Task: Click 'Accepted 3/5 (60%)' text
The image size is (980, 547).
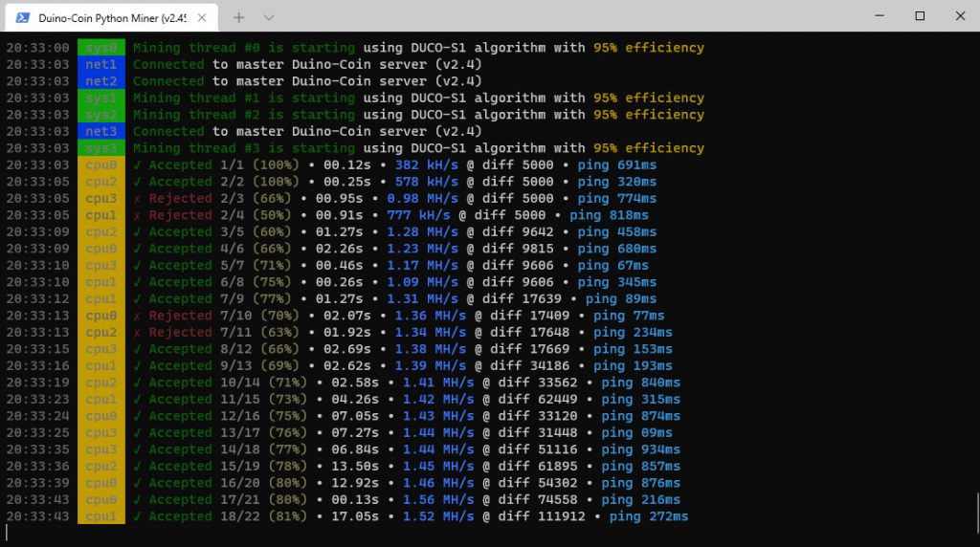Action: coord(220,231)
